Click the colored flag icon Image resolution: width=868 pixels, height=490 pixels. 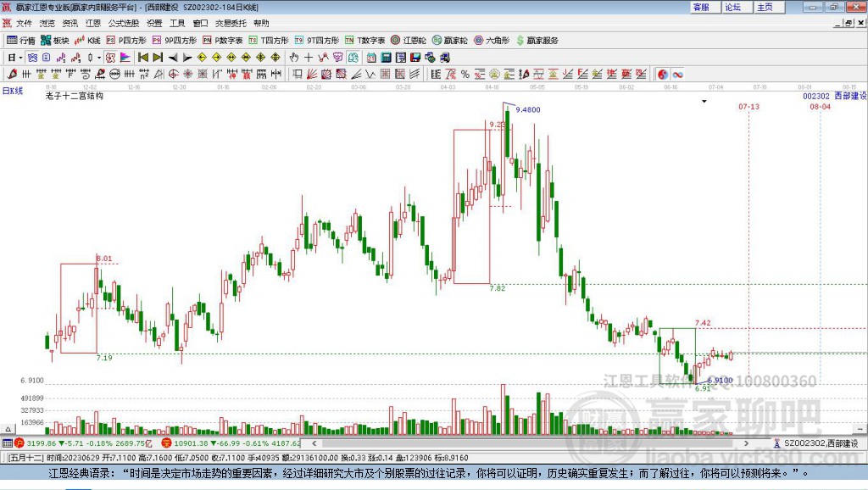click(125, 57)
